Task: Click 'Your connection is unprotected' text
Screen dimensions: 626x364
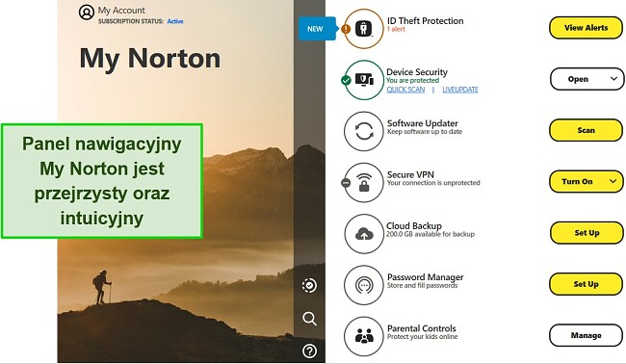Action: coord(433,183)
